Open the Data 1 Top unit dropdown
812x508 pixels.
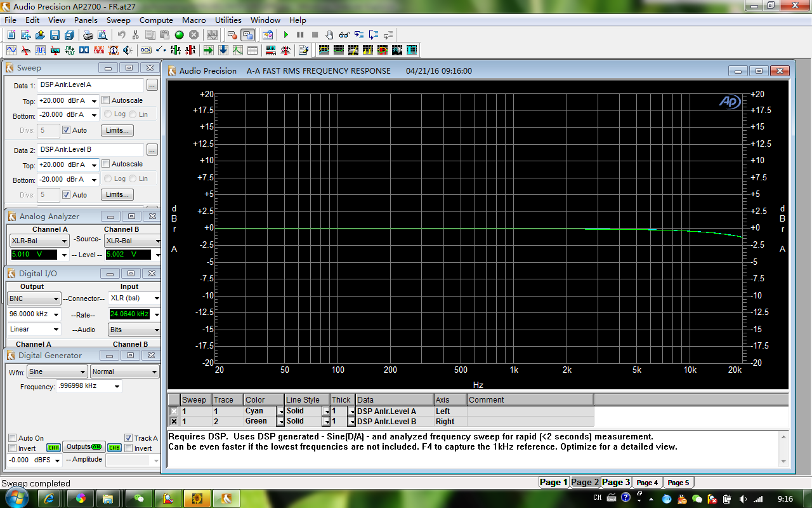coord(94,101)
